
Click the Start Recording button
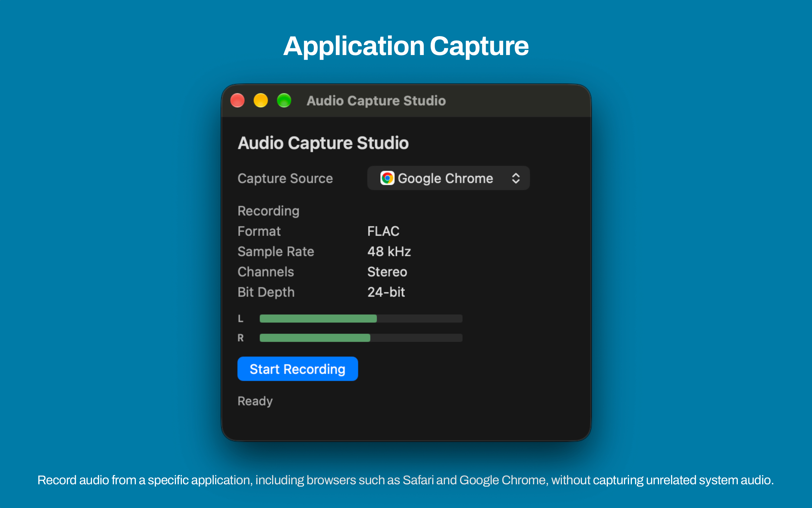click(298, 369)
